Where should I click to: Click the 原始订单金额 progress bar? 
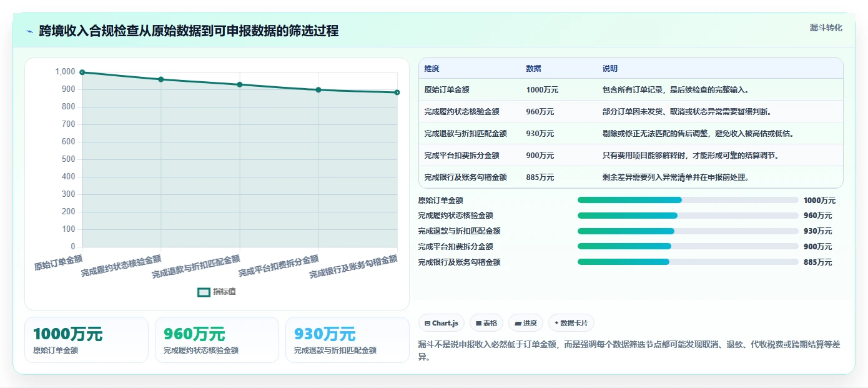[x=688, y=200]
